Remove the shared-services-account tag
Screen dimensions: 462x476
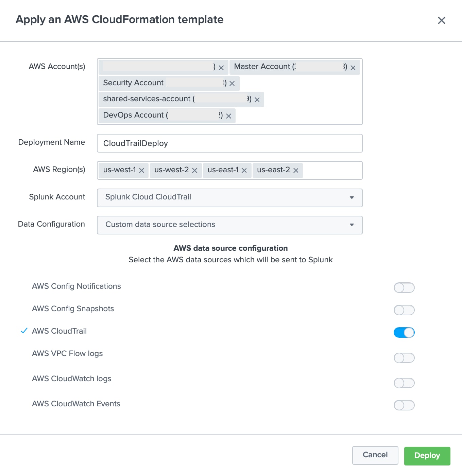(x=257, y=100)
